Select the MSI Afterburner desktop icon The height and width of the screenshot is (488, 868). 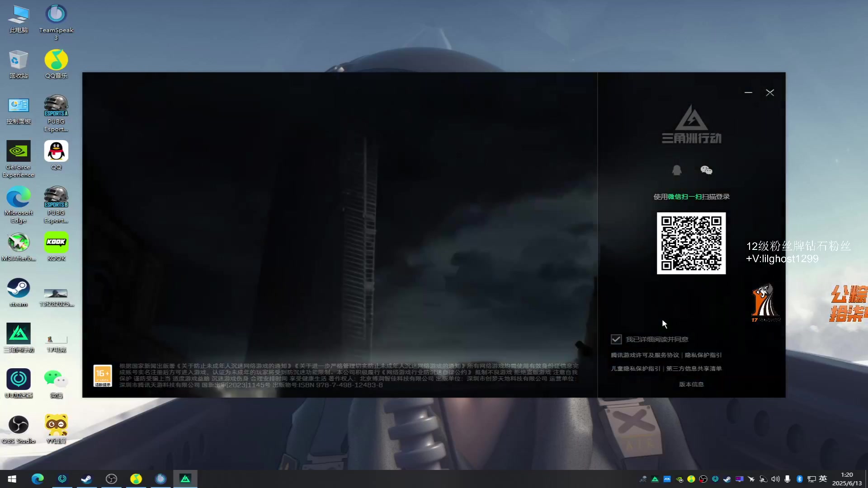coord(19,247)
